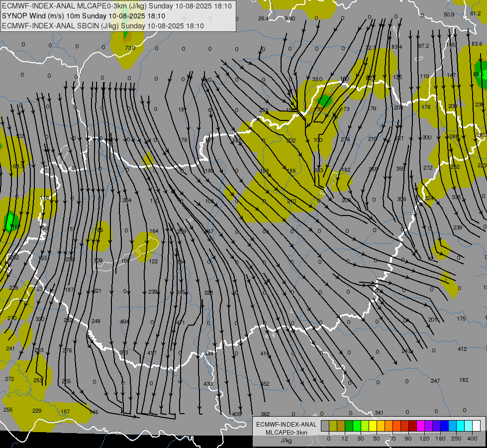Click the legend tick label 400

point(472,439)
